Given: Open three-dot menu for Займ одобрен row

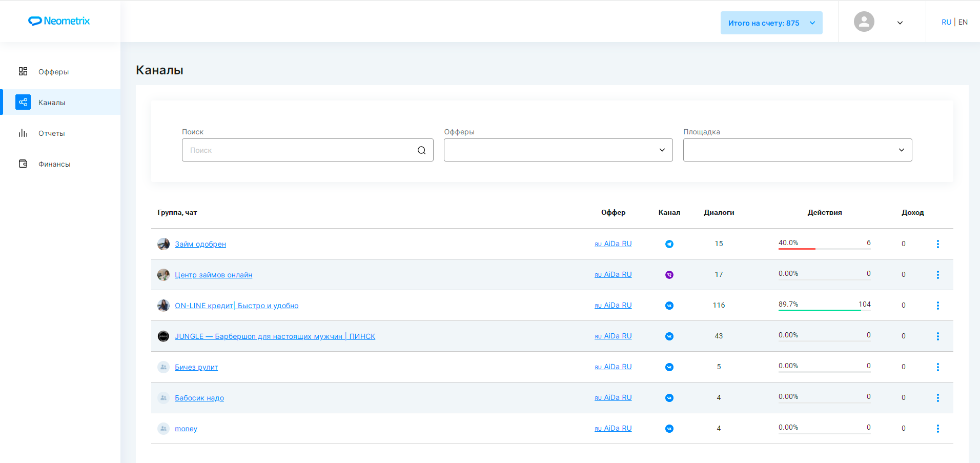Looking at the screenshot, I should click(937, 244).
